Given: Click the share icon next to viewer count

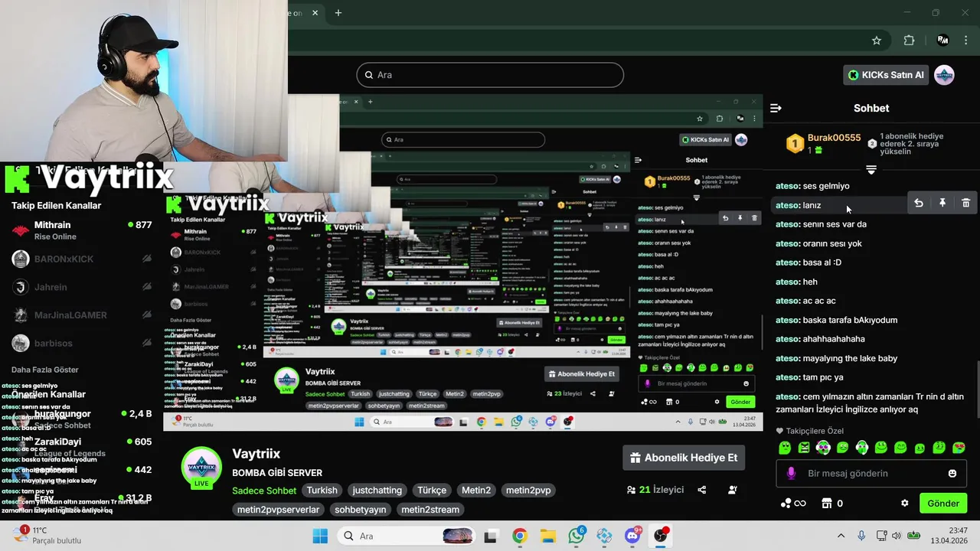Looking at the screenshot, I should pos(702,490).
